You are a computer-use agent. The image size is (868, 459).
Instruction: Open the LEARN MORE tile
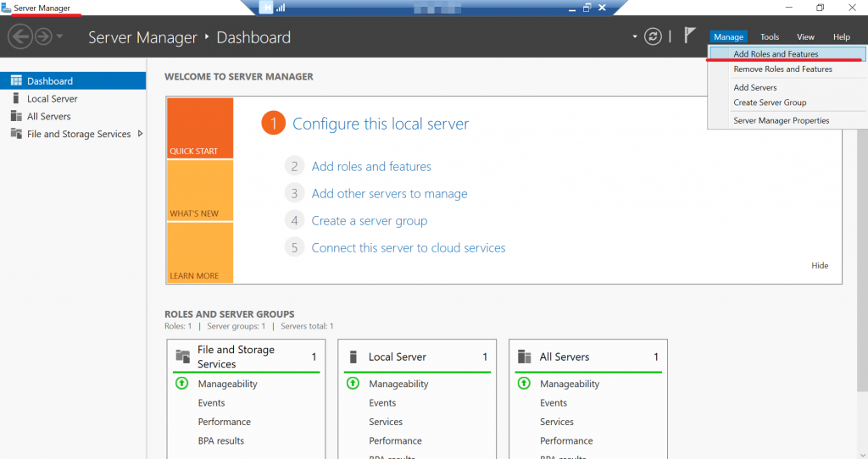pyautogui.click(x=200, y=252)
